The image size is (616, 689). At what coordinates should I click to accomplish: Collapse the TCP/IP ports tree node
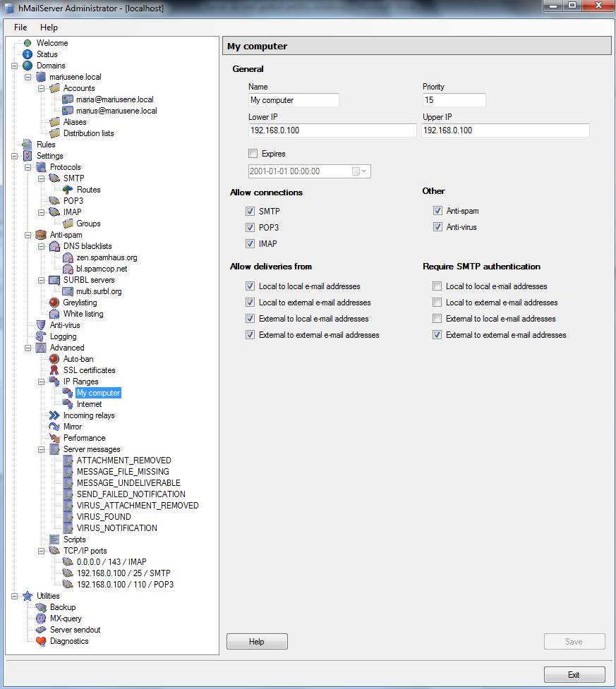click(x=42, y=551)
